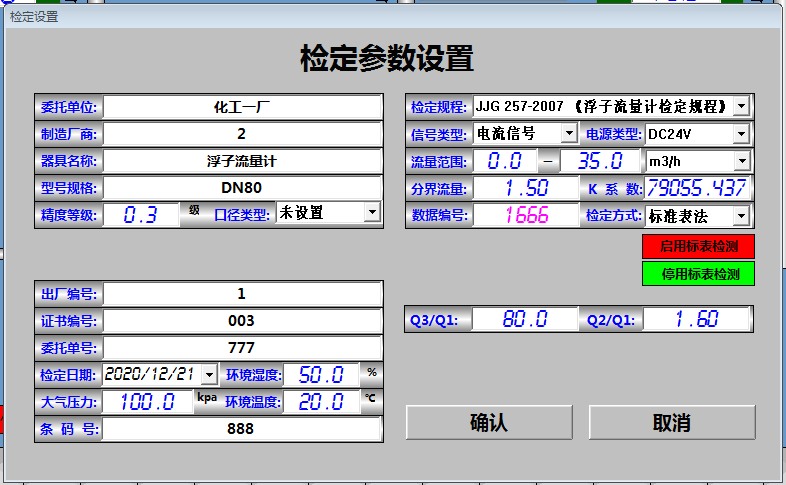
Task: Select the K系数 coefficient value field
Action: 697,188
